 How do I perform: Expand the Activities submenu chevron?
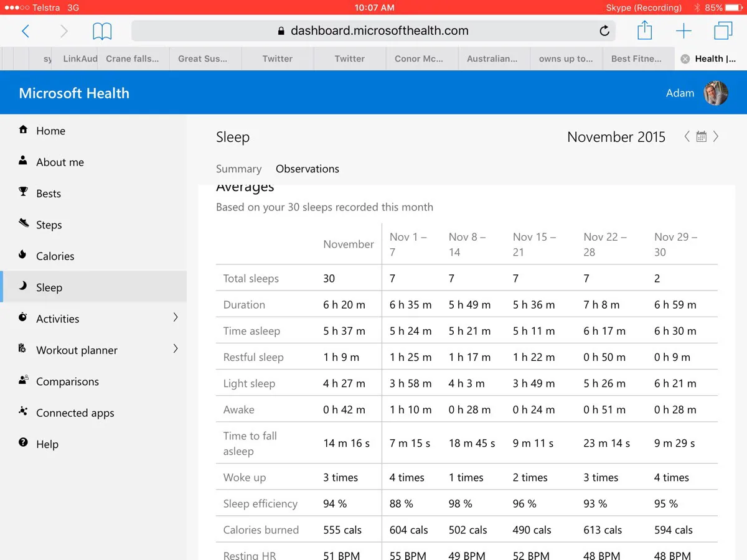click(x=176, y=317)
